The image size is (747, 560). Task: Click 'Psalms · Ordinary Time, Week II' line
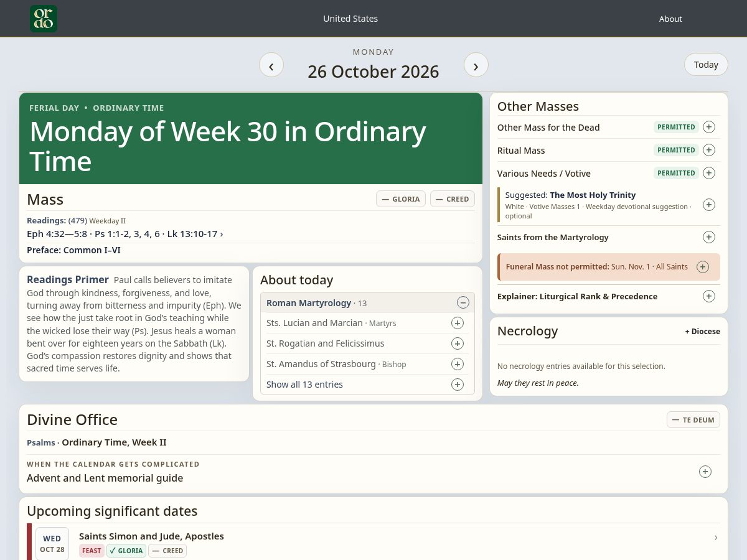coord(96,442)
